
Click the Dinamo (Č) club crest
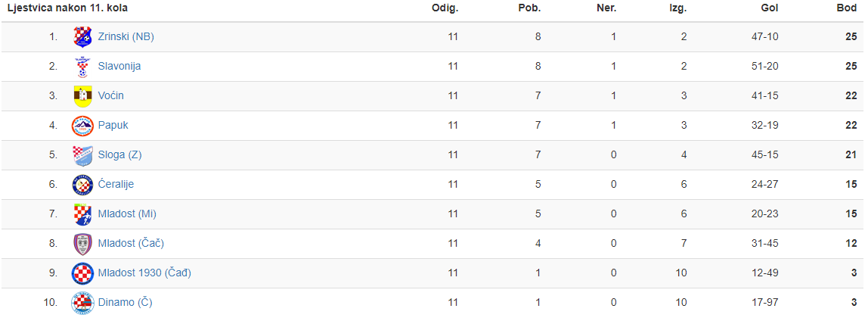[82, 303]
